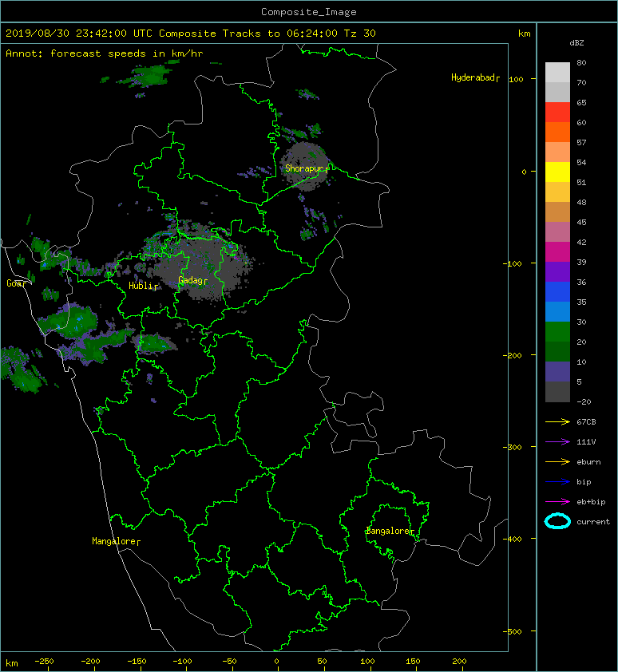618x672 pixels.
Task: Click the dBZ legend heading
Action: [x=576, y=43]
